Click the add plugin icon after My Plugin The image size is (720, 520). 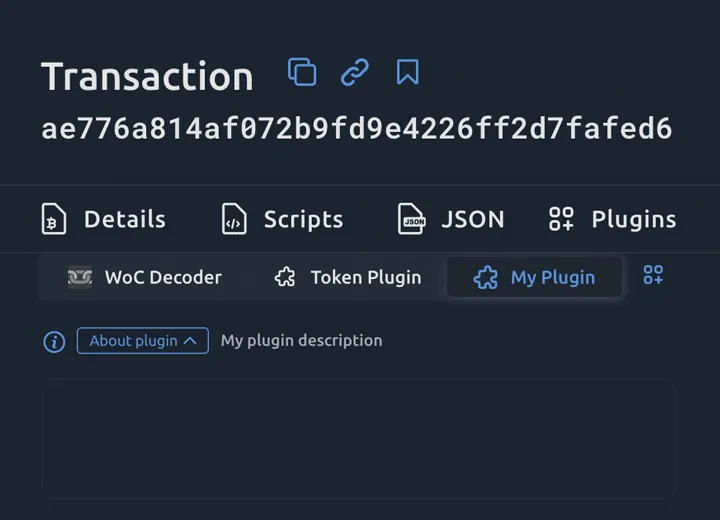click(653, 275)
